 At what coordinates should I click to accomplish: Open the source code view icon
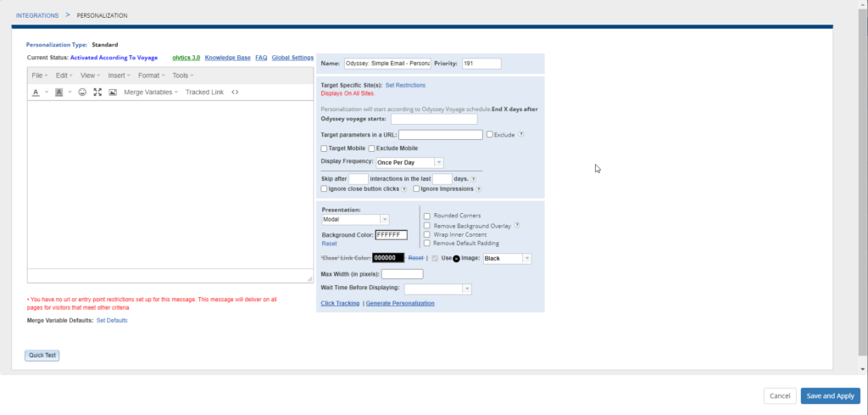coord(235,92)
